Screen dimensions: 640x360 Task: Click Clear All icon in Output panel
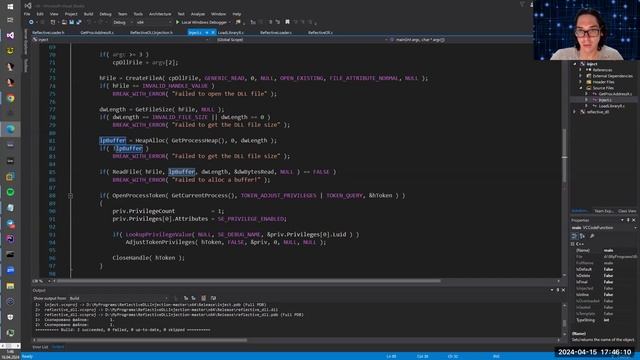[x=203, y=298]
